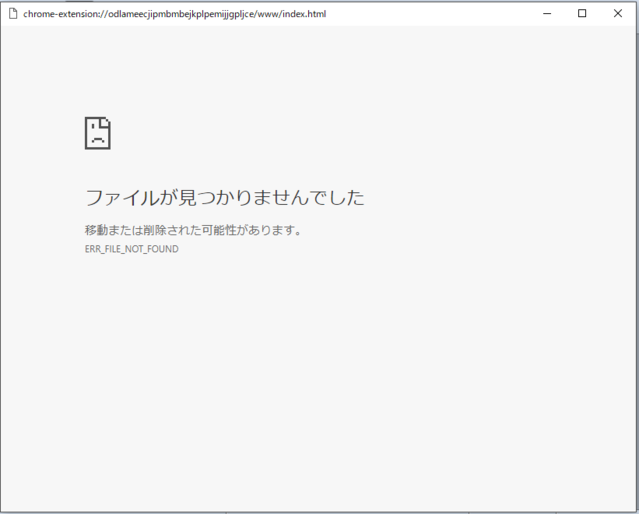Click the ERR_FILE_NOT_FOUND error code
Image resolution: width=639 pixels, height=514 pixels.
[132, 249]
